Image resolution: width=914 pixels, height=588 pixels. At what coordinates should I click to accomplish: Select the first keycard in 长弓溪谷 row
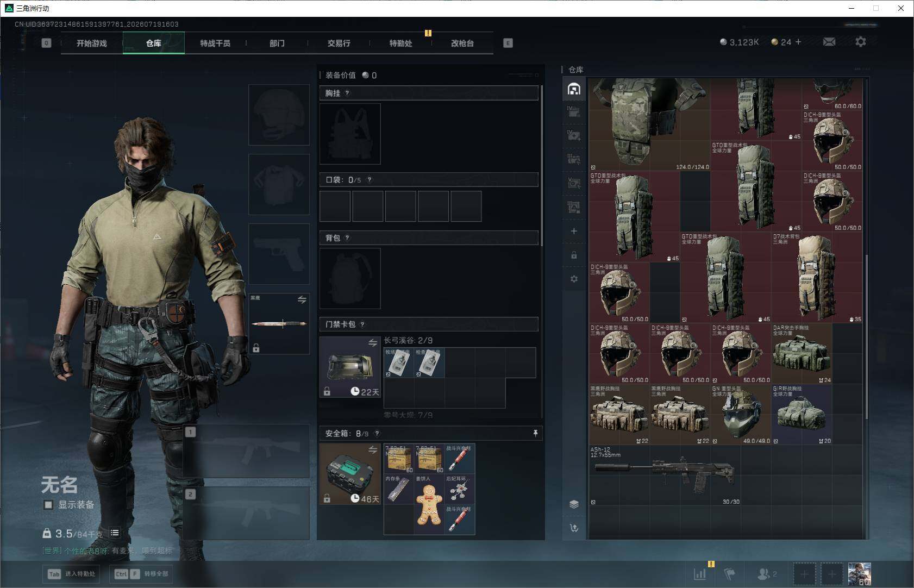pos(399,362)
